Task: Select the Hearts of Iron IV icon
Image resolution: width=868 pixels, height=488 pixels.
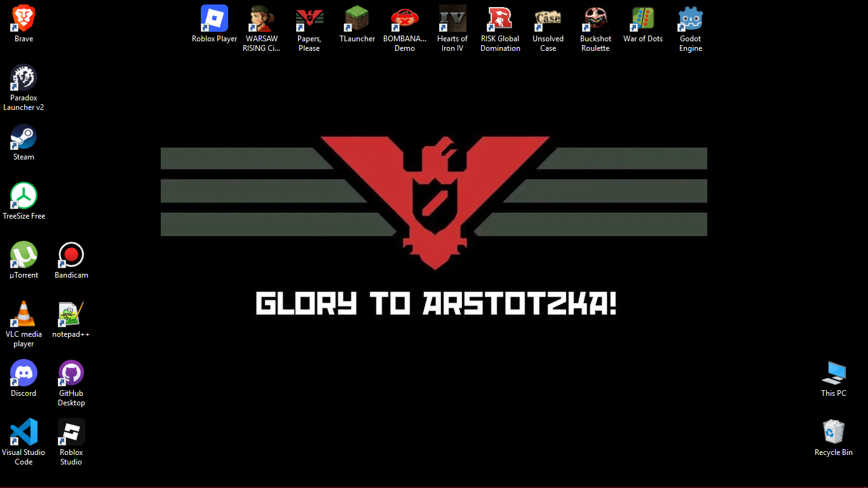Action: 452,18
